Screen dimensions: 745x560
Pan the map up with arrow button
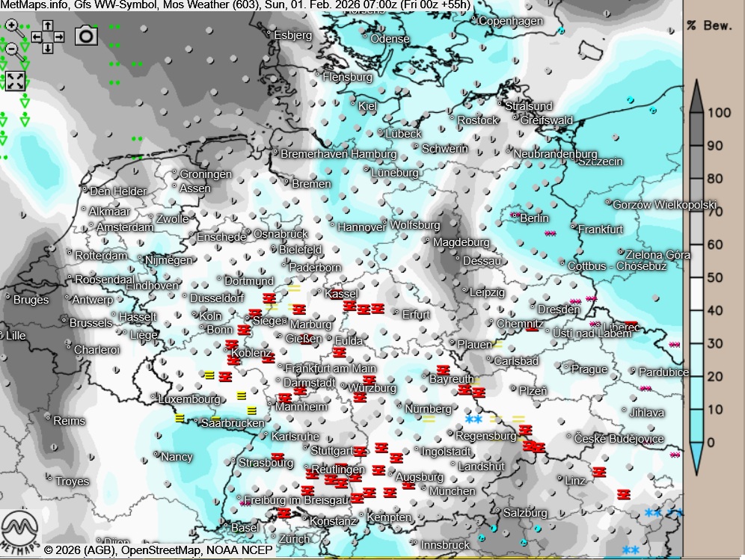[x=48, y=25]
